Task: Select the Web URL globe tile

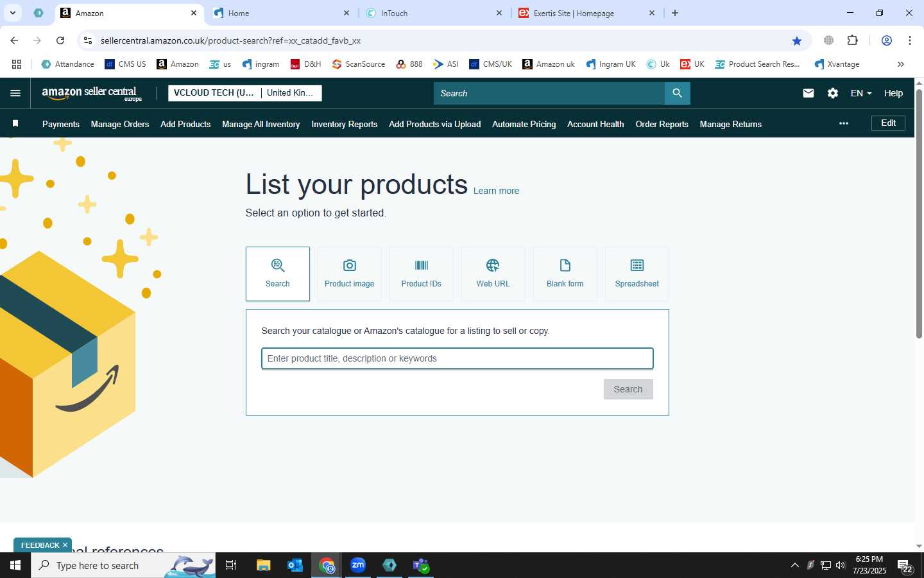Action: click(x=493, y=274)
